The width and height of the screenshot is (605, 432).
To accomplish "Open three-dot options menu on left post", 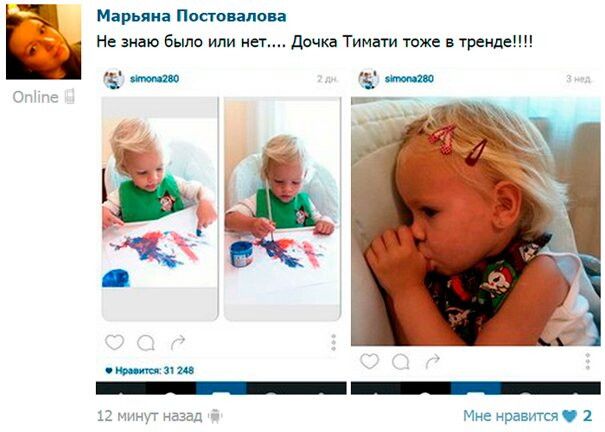I will click(x=333, y=343).
